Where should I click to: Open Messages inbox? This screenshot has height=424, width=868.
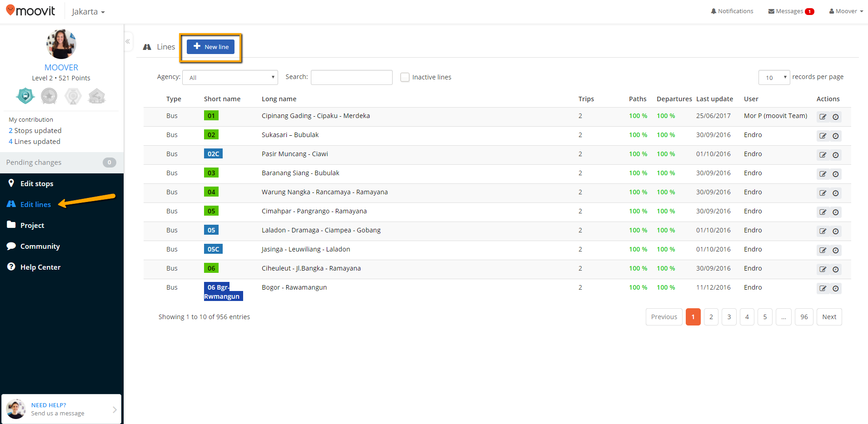(791, 11)
